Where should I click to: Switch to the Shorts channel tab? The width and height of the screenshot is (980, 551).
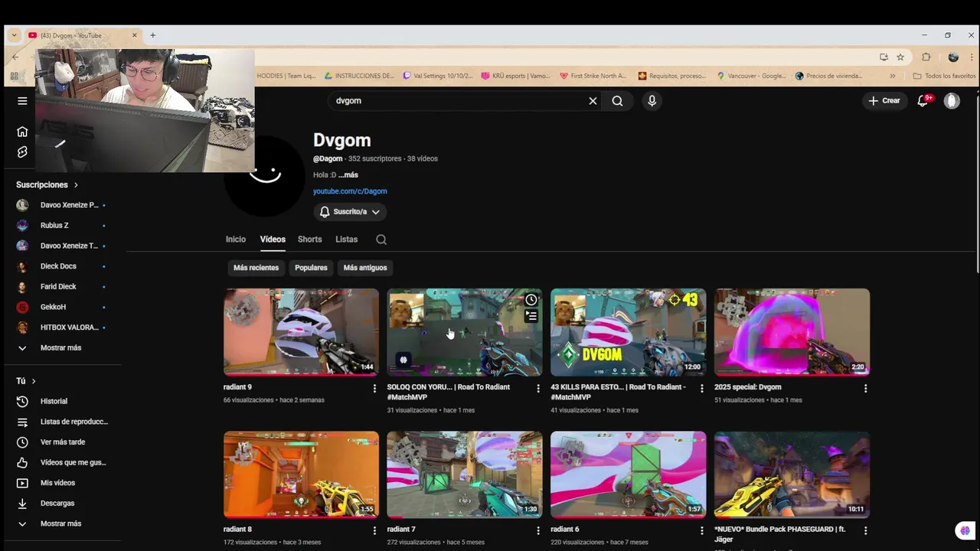tap(310, 240)
